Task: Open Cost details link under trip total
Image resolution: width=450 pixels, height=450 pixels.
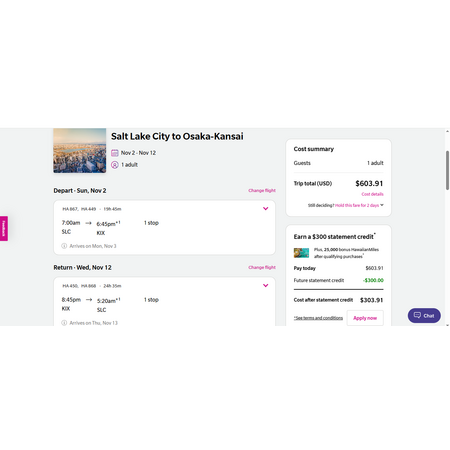Action: point(372,194)
